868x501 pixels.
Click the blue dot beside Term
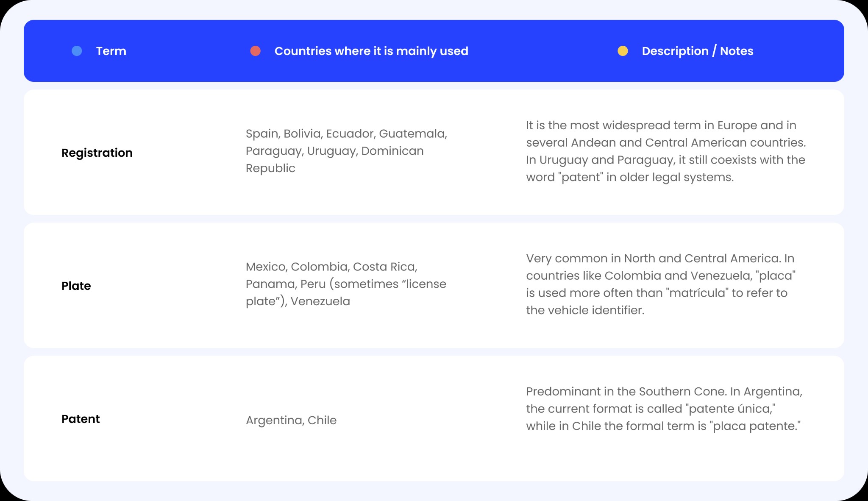pos(77,51)
